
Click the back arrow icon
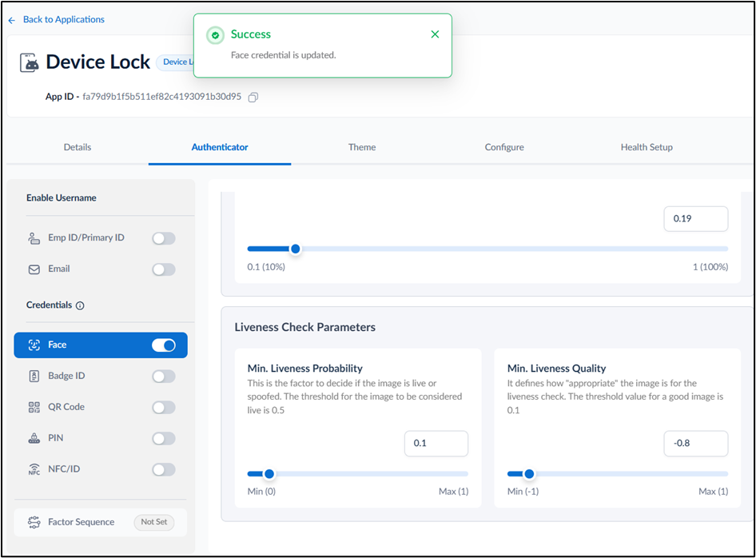coord(11,20)
